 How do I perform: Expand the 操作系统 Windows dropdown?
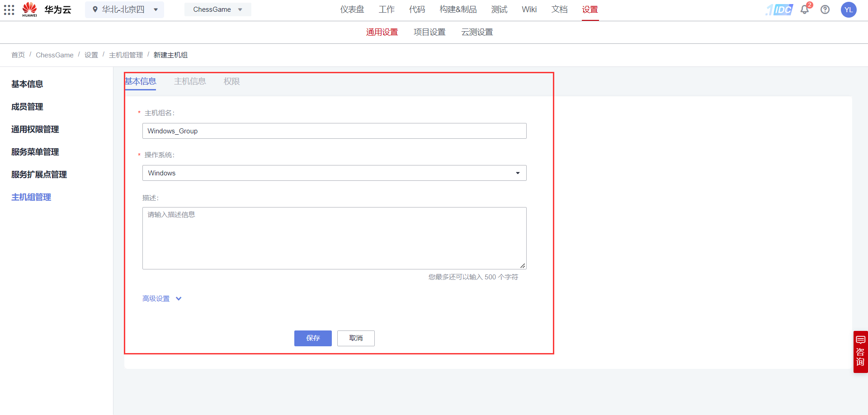517,173
